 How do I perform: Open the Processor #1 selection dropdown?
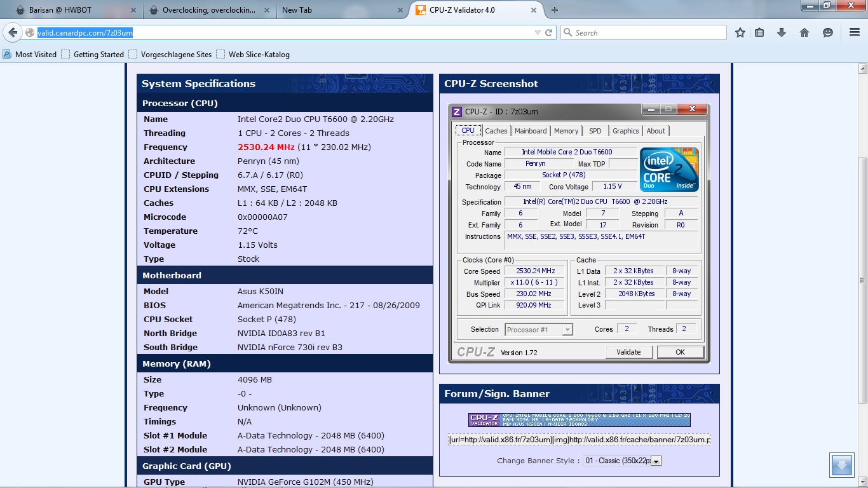coord(539,329)
